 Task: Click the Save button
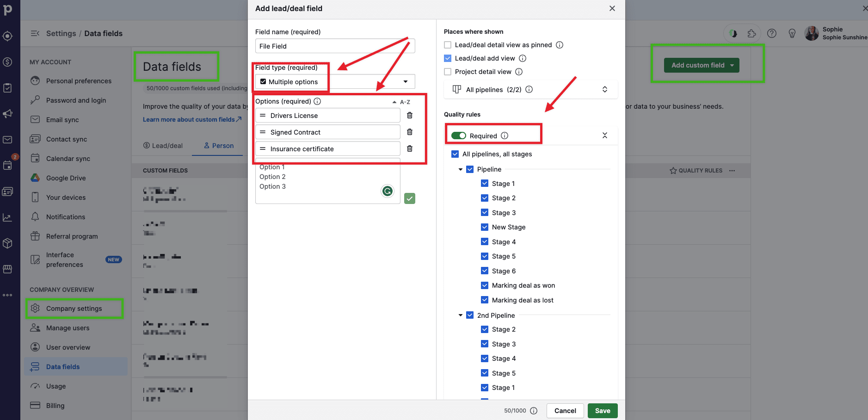click(x=602, y=411)
